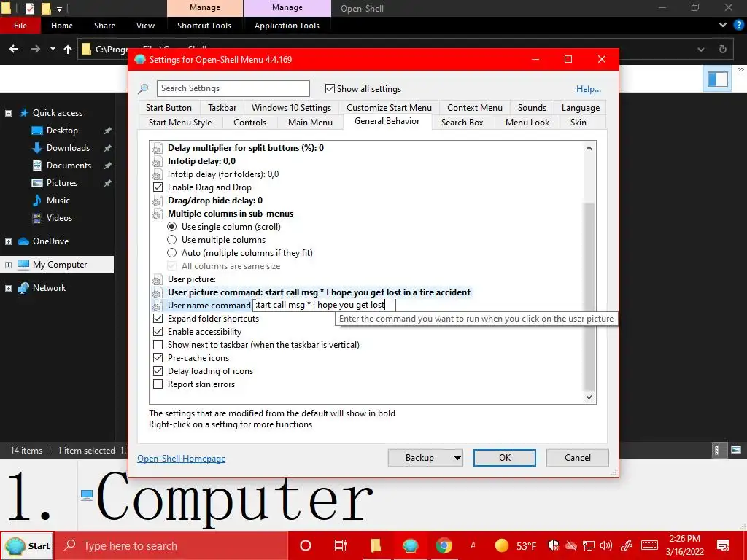Toggle the preview pane icon in Explorer
The height and width of the screenshot is (560, 747).
pyautogui.click(x=718, y=79)
